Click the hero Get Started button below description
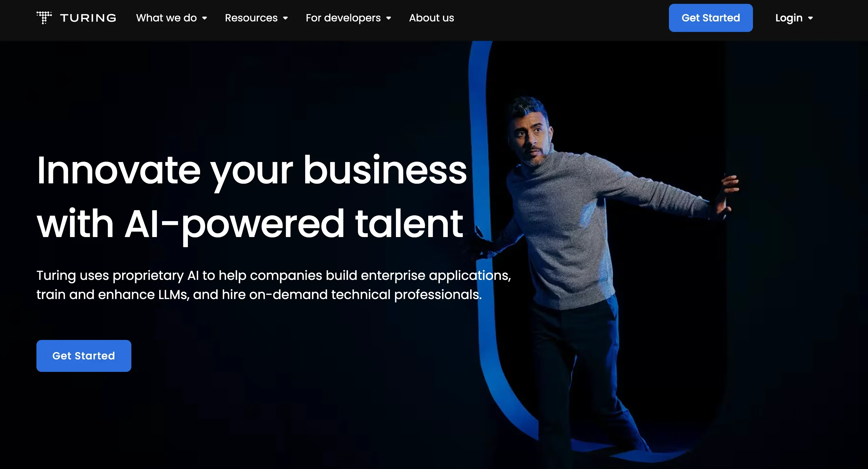This screenshot has height=469, width=868. (83, 356)
